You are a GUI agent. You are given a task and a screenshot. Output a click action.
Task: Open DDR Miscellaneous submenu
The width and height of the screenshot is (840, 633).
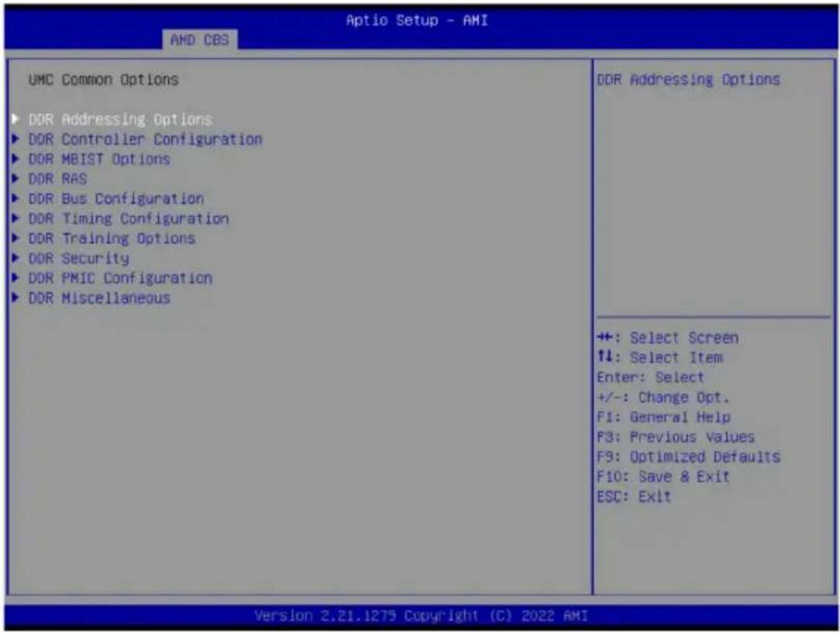[99, 298]
